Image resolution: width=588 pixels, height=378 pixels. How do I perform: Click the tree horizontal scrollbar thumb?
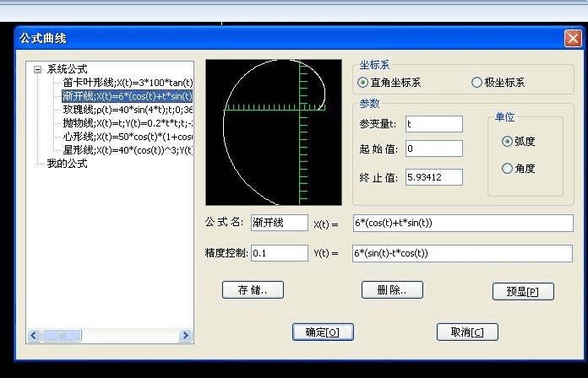coord(62,335)
